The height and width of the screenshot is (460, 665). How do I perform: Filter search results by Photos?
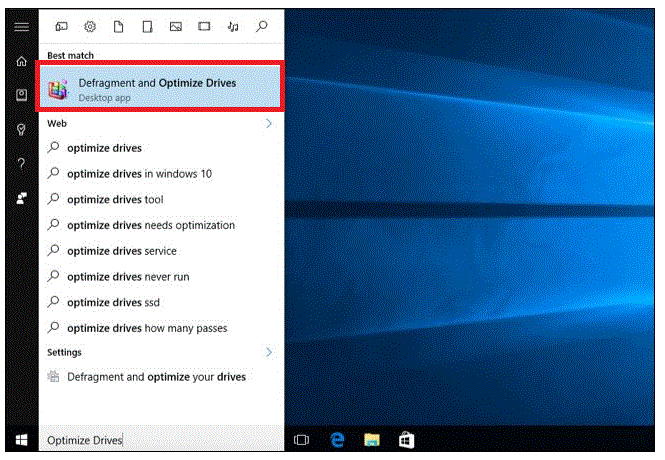coord(176,27)
